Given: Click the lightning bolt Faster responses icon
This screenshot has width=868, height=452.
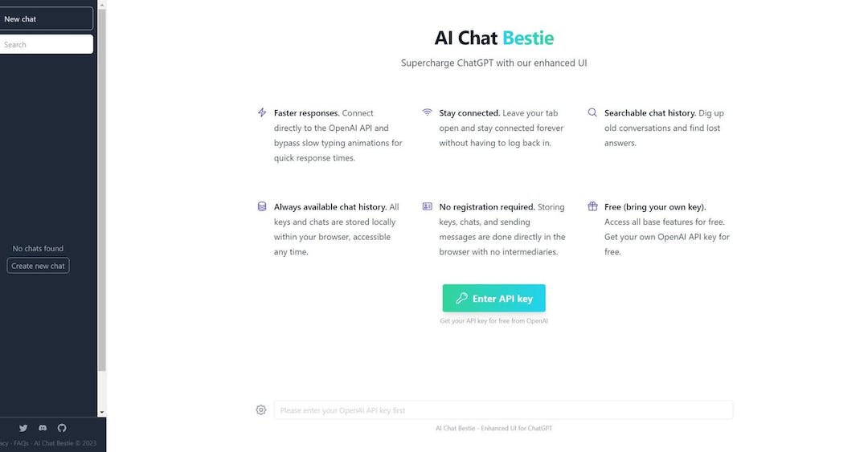Looking at the screenshot, I should point(262,112).
